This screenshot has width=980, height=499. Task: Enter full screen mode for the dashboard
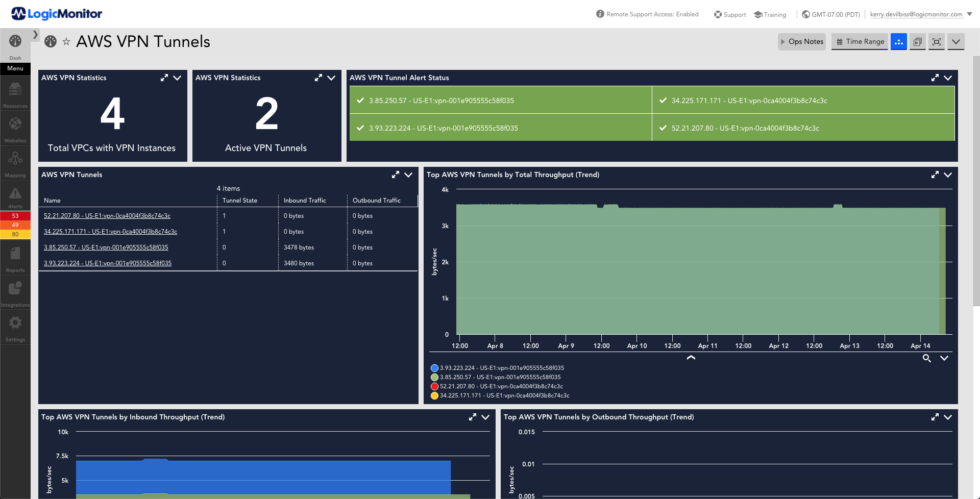click(x=936, y=41)
